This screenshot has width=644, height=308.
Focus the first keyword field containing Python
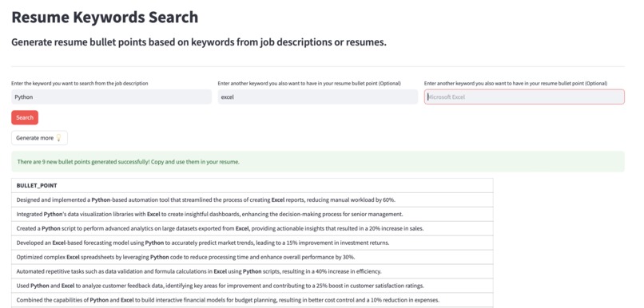pyautogui.click(x=111, y=97)
